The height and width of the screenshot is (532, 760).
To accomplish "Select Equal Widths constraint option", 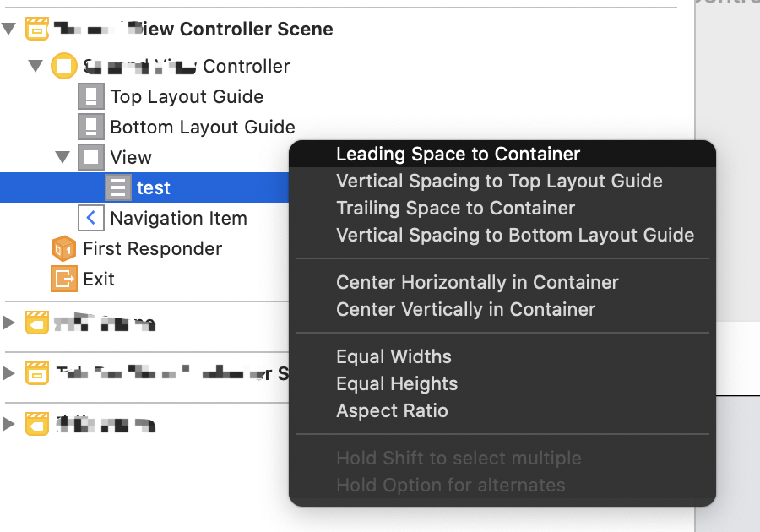I will coord(394,357).
